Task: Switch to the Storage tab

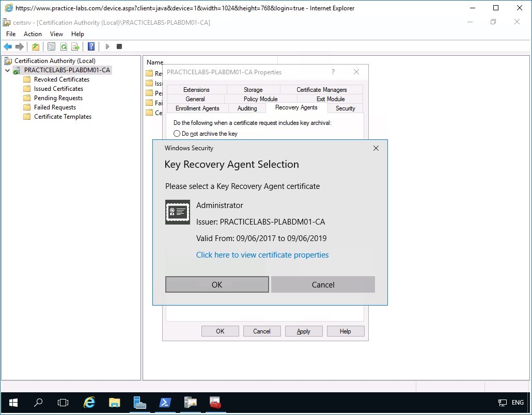Action: click(253, 89)
